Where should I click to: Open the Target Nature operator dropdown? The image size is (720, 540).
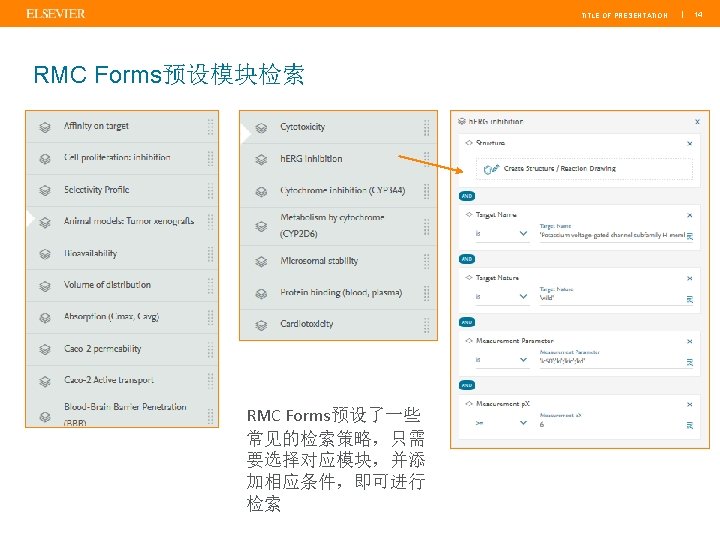(501, 297)
